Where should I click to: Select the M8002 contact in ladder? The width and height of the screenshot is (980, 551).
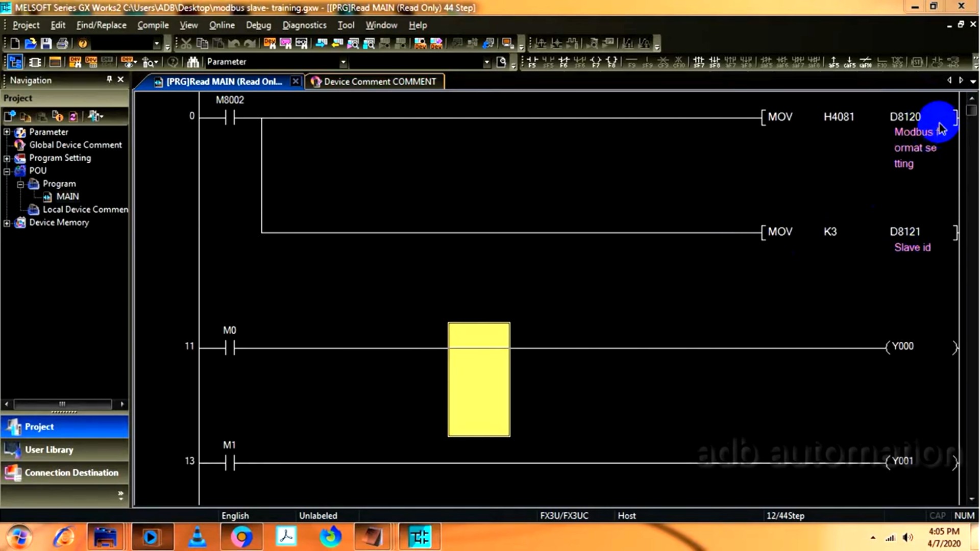click(230, 117)
